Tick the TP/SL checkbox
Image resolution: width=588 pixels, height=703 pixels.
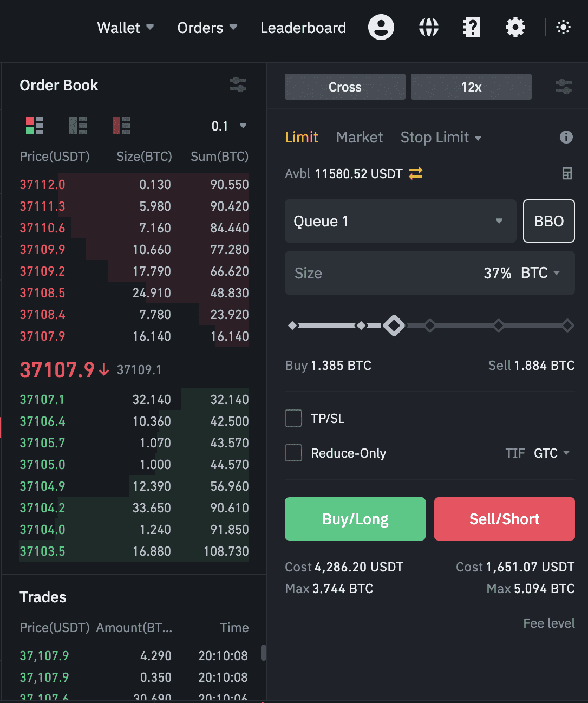293,418
